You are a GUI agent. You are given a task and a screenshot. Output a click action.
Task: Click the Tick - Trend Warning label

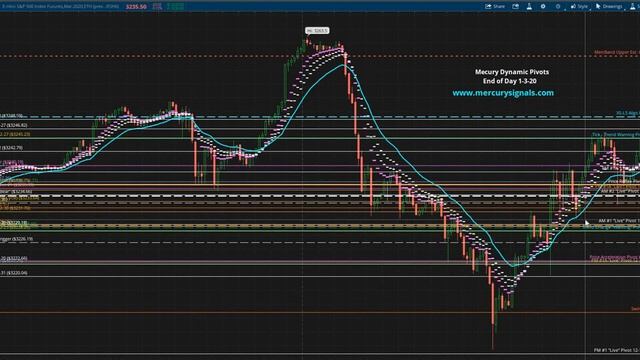click(x=616, y=134)
